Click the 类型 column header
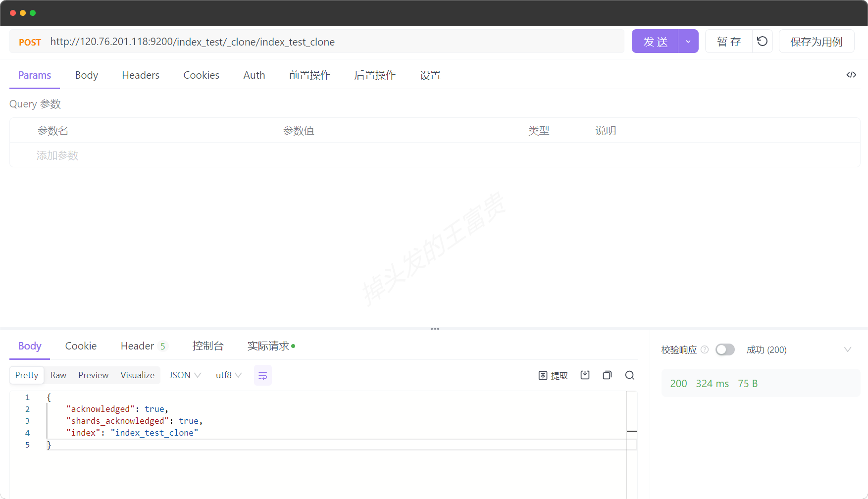This screenshot has height=499, width=868. [539, 131]
